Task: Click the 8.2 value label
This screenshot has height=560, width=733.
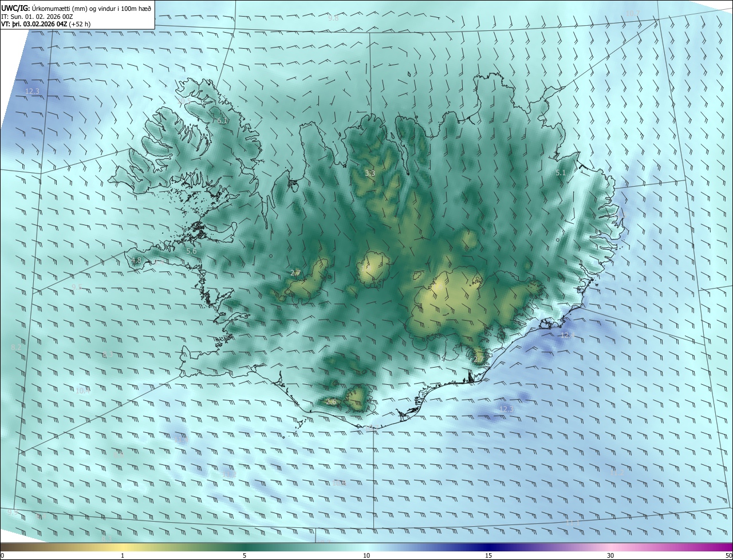Action: tap(16, 347)
